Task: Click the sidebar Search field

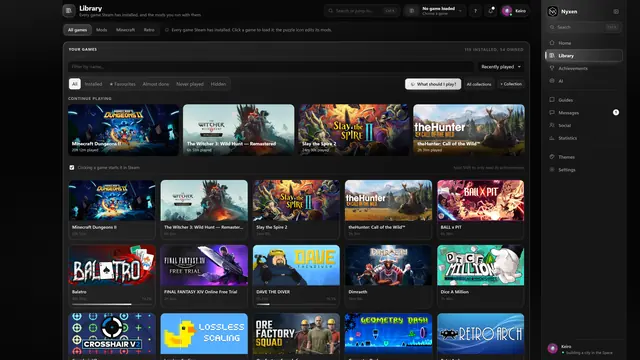Action: (x=584, y=27)
